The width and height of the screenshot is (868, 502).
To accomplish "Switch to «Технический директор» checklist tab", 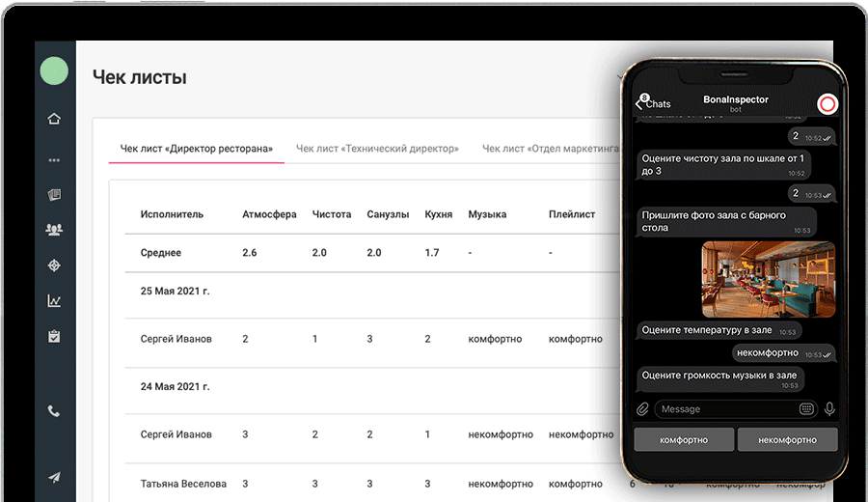I will click(x=377, y=149).
